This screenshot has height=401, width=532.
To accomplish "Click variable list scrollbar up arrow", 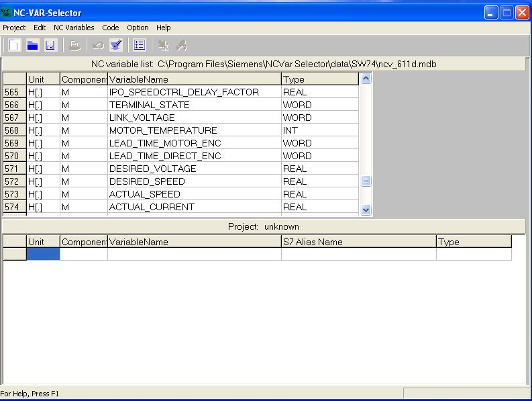I will [366, 79].
